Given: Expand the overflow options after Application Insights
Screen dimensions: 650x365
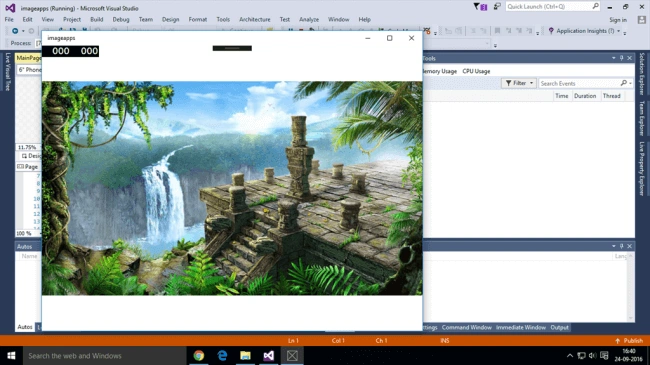Looking at the screenshot, I should pos(625,33).
